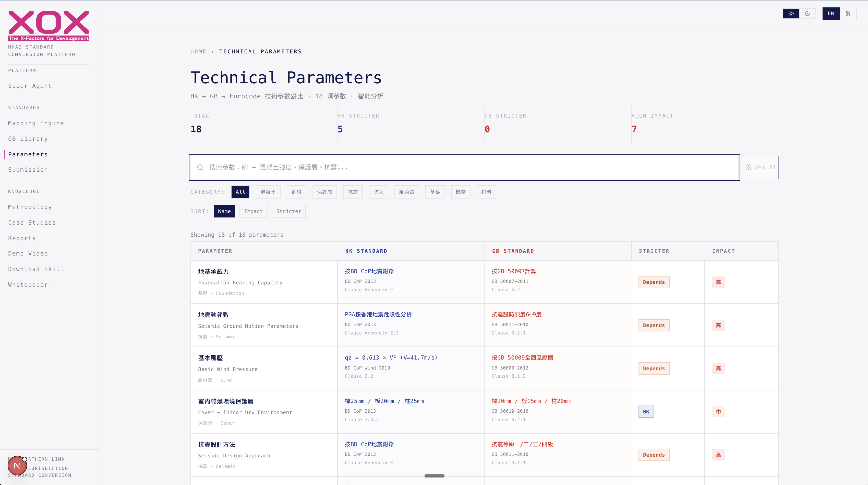Open Submission in sidebar
Screen dimensions: 868x485
click(28, 170)
